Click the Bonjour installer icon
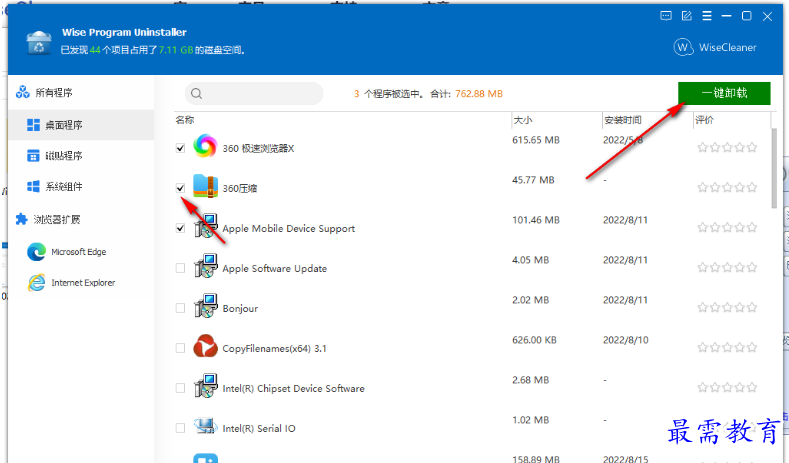This screenshot has width=789, height=463. (205, 306)
